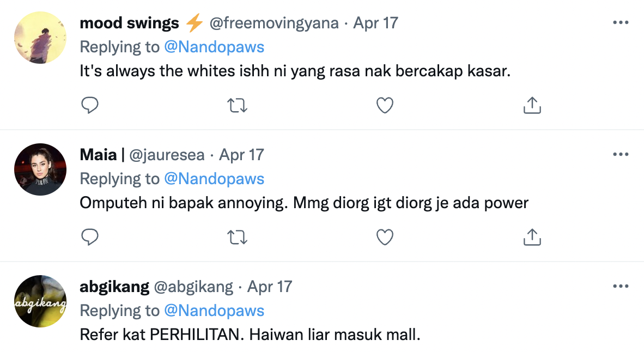Expand more options on abgikang's tweet
This screenshot has height=352, width=644.
pos(621,287)
